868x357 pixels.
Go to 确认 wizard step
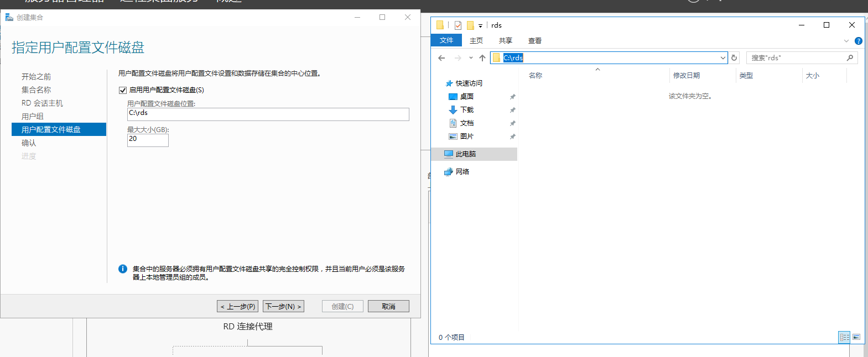click(x=29, y=143)
